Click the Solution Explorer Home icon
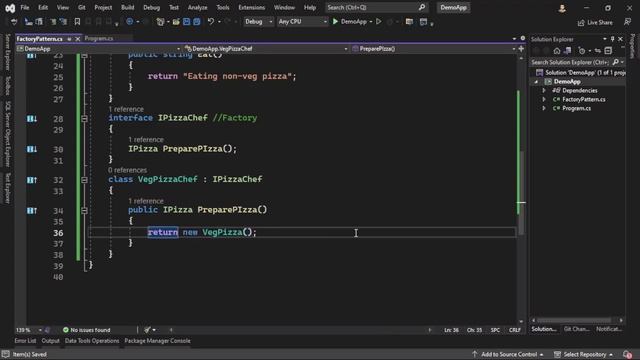The height and width of the screenshot is (360, 640). pyautogui.click(x=557, y=51)
